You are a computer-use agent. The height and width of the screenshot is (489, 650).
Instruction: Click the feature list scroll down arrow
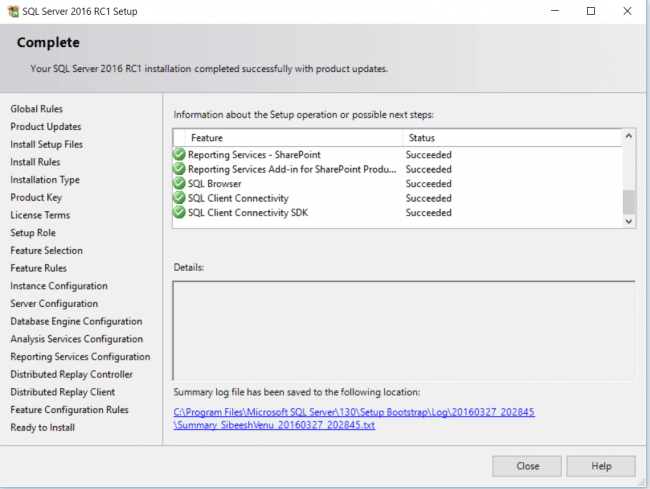tap(628, 221)
